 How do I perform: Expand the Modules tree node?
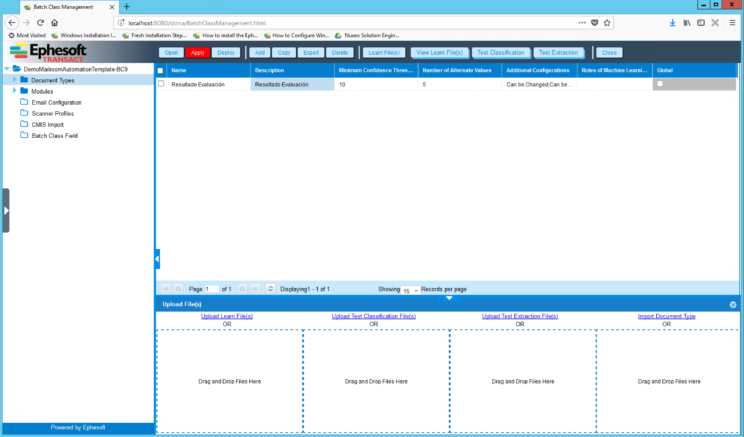[x=14, y=91]
